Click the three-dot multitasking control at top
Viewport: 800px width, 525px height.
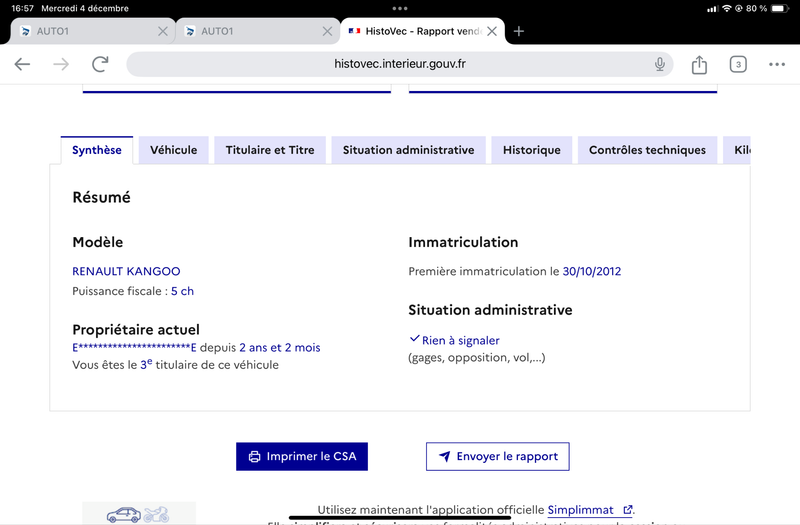point(400,8)
